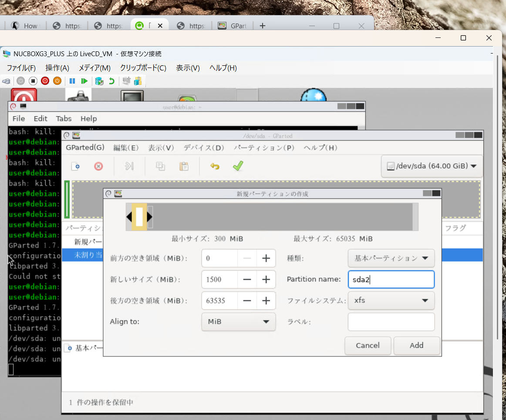The image size is (506, 420).
Task: Click the Partition name field containing sda2
Action: tap(391, 279)
